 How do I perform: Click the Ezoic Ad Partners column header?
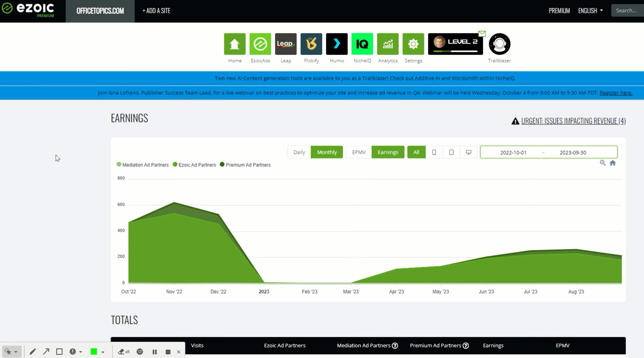pyautogui.click(x=285, y=346)
